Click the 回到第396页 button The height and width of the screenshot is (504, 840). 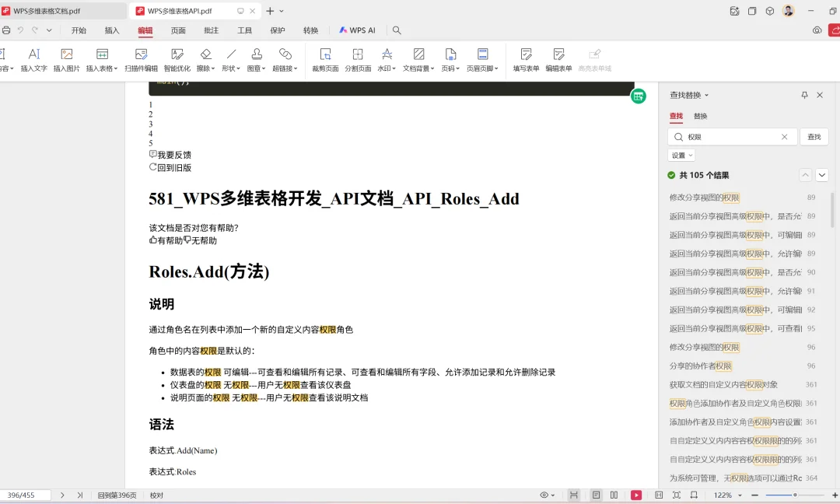(x=117, y=495)
